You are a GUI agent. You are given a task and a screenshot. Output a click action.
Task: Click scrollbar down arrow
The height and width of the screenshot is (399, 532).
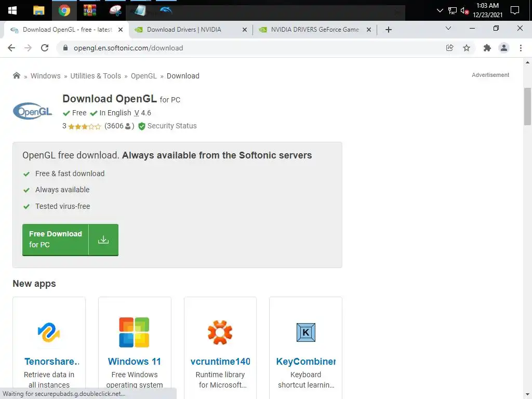point(527,394)
